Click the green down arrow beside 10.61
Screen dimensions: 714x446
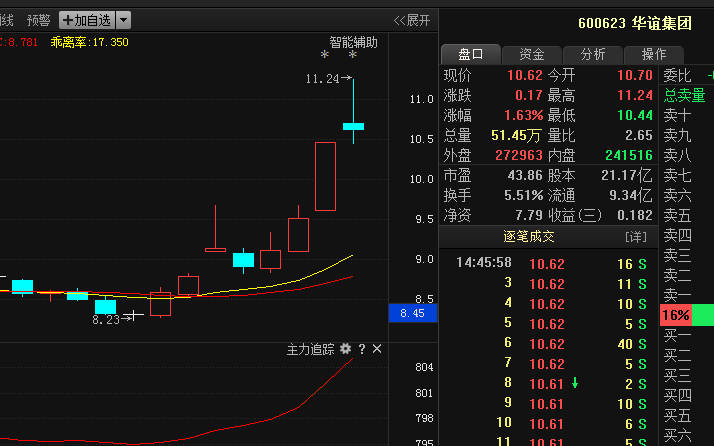coord(575,383)
